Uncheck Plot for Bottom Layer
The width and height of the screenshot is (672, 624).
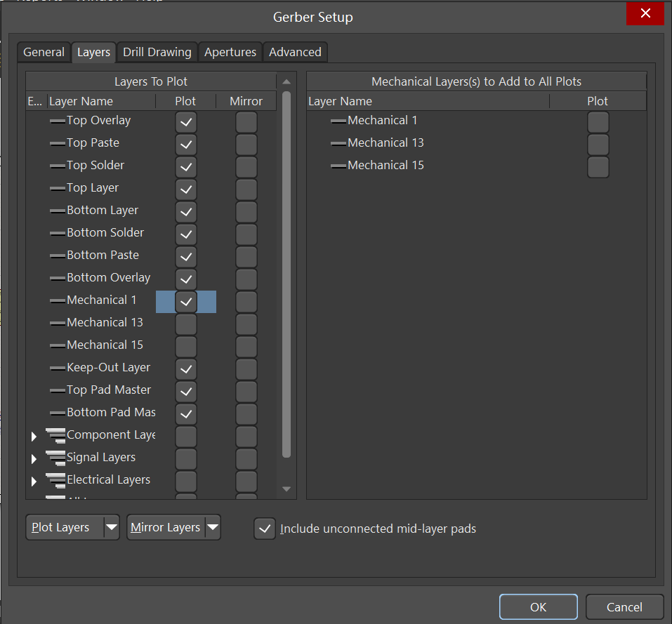click(186, 211)
